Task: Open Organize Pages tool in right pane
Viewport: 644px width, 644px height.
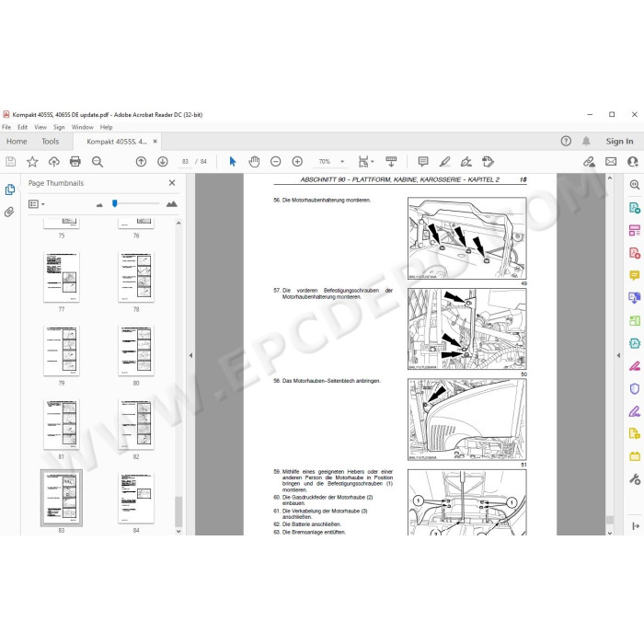Action: point(634,230)
